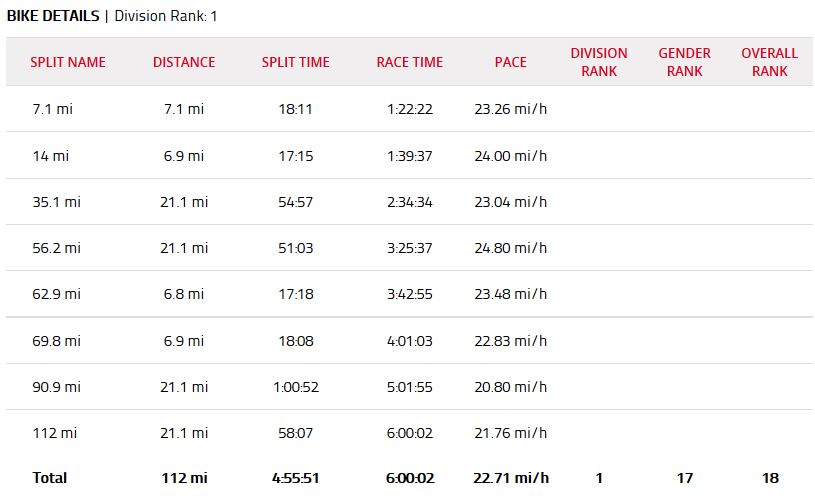The height and width of the screenshot is (500, 815).
Task: Select the 20.80 mi/h pace cell
Action: (x=510, y=387)
